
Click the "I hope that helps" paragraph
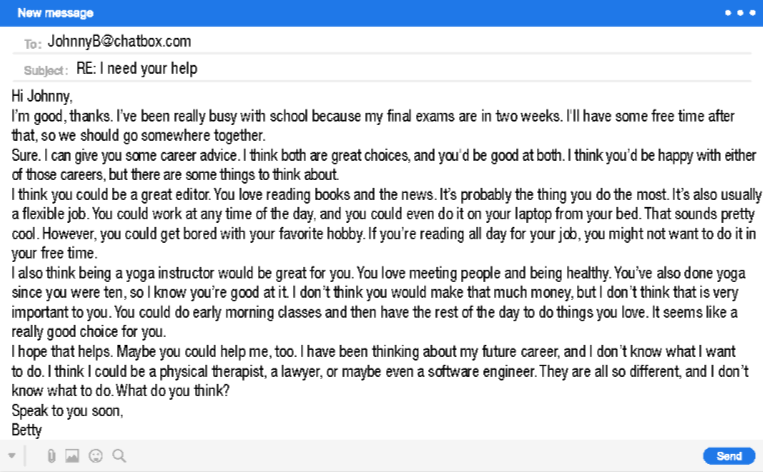click(380, 370)
